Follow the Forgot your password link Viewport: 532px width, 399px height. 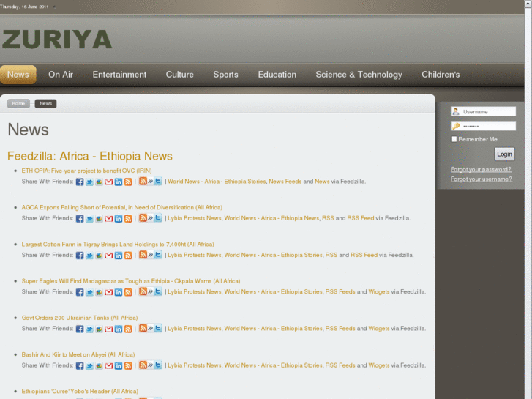(x=481, y=169)
